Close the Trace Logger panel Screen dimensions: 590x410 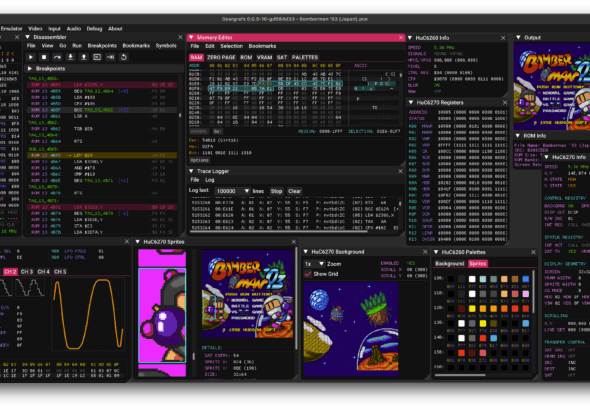click(x=400, y=171)
